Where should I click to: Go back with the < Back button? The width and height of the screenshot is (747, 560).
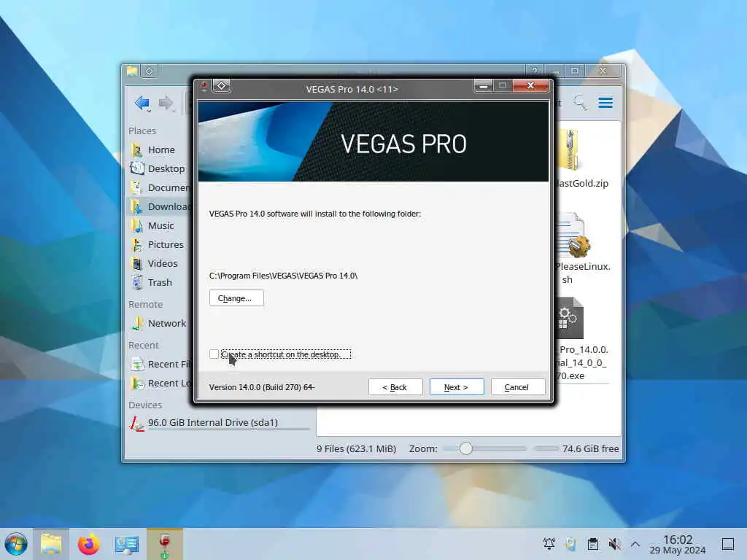coord(395,387)
